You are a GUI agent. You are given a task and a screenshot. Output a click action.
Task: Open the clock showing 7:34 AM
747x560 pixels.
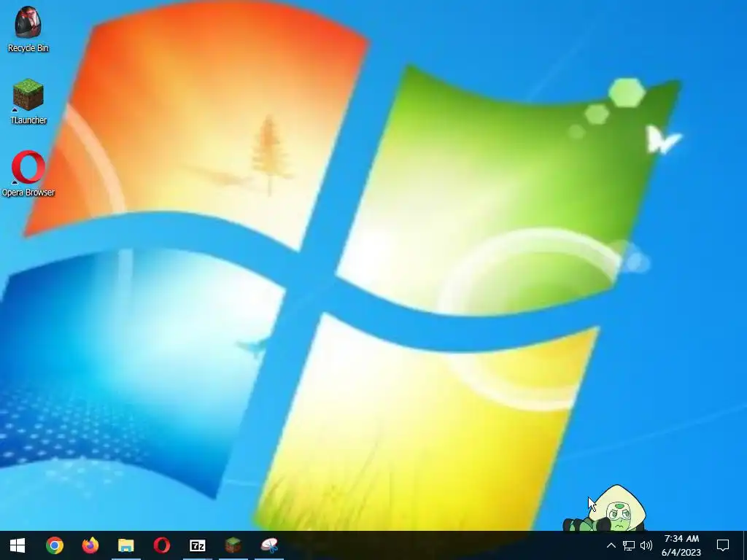682,545
